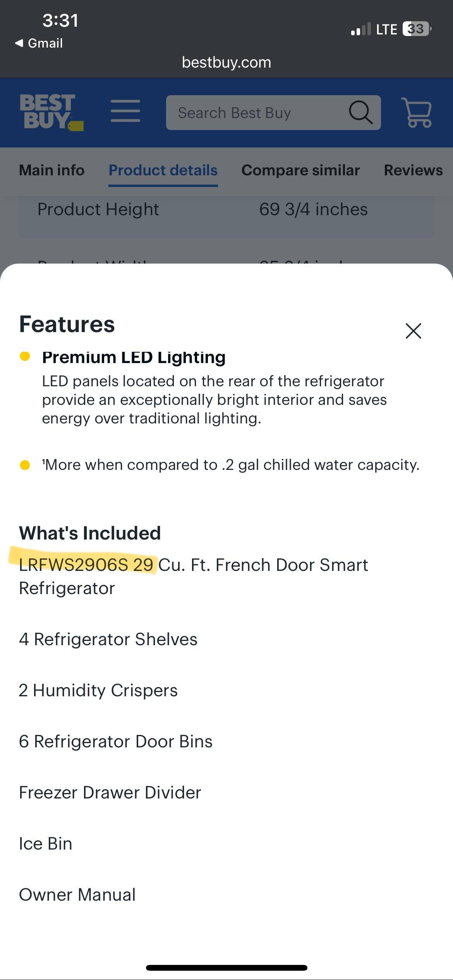The width and height of the screenshot is (453, 980).
Task: Tap the Product Height row
Action: pyautogui.click(x=226, y=209)
